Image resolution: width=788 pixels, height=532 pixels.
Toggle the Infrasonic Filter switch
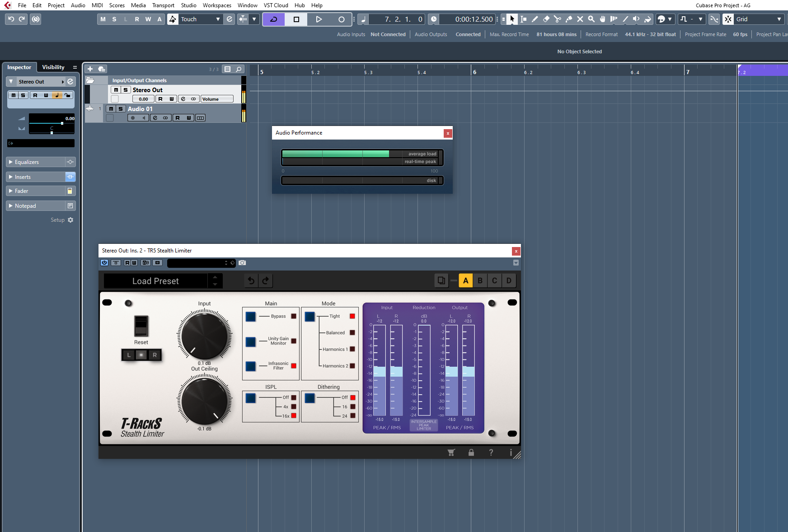pos(251,366)
